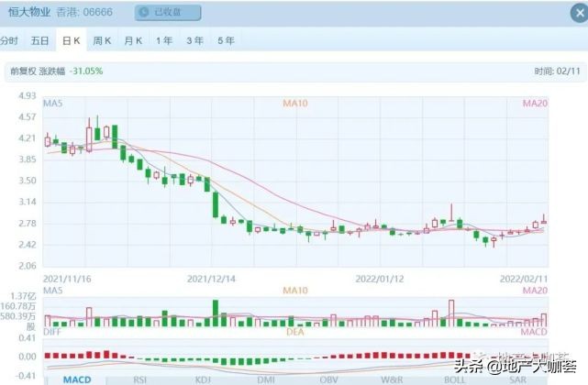
Task: Click the 香港: 06666 stock code
Action: tap(84, 12)
